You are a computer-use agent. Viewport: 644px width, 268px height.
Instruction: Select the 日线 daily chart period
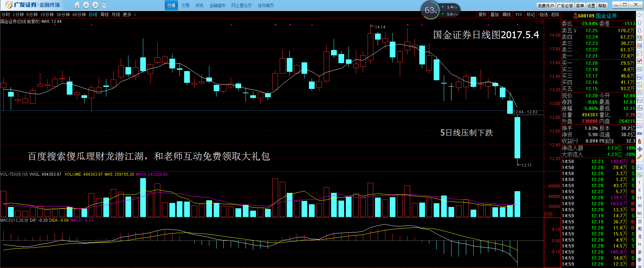click(x=93, y=15)
